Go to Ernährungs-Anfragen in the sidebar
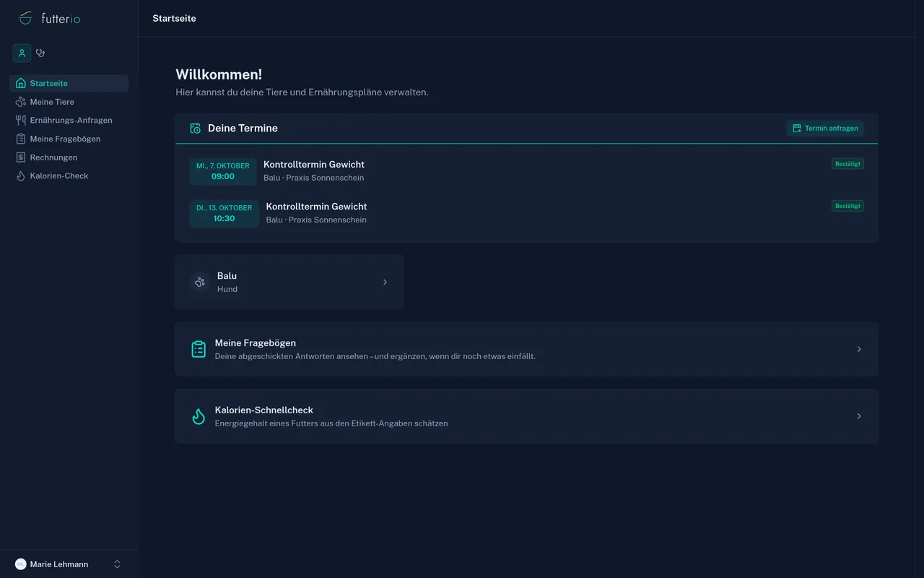924x578 pixels. [x=69, y=120]
